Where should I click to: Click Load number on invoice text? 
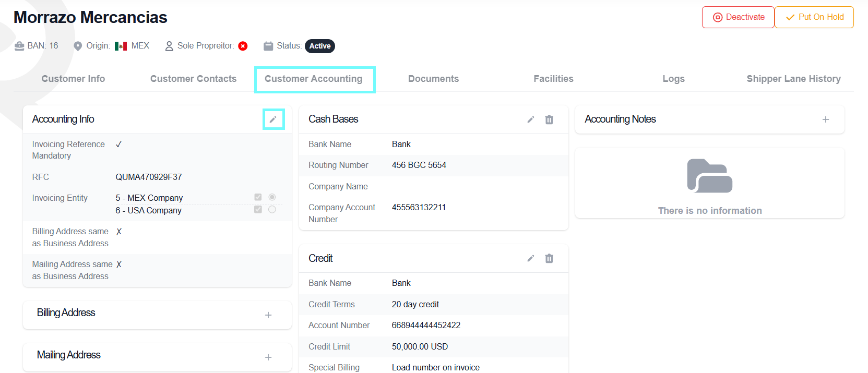(x=436, y=368)
